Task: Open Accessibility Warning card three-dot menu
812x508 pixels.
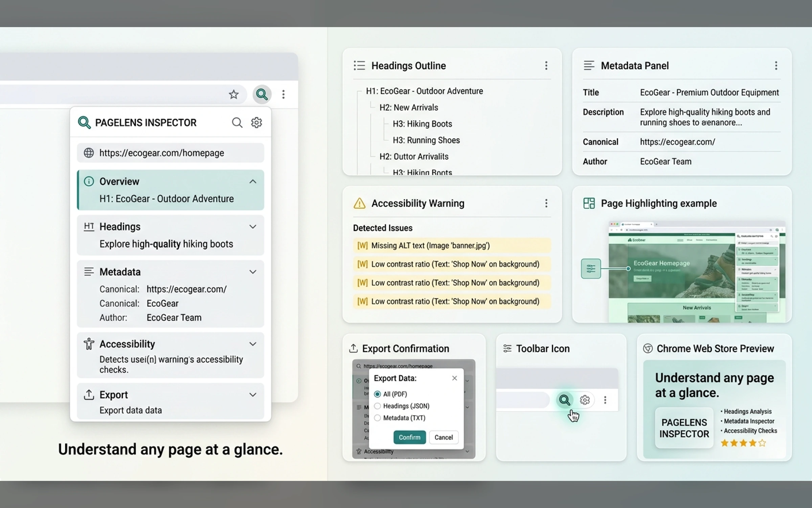Action: pyautogui.click(x=546, y=203)
